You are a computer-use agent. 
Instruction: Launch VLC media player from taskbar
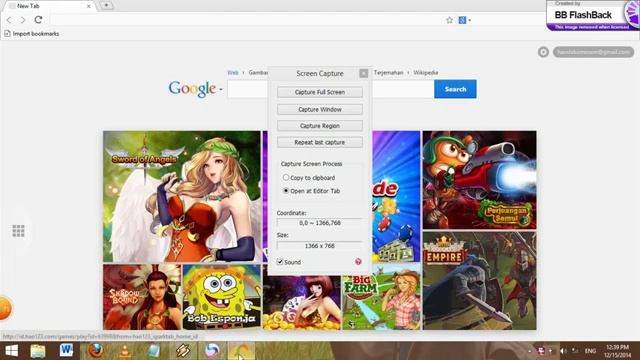coord(125,351)
